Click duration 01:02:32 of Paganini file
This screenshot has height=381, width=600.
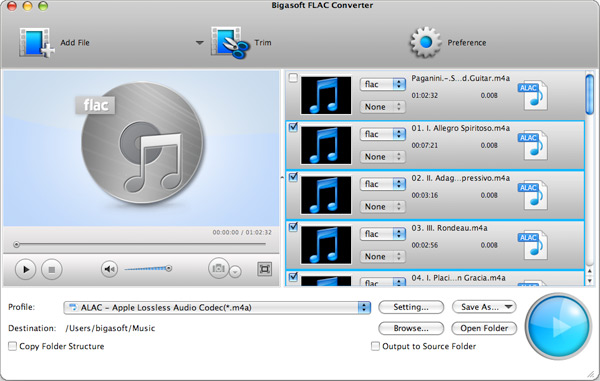[424, 95]
